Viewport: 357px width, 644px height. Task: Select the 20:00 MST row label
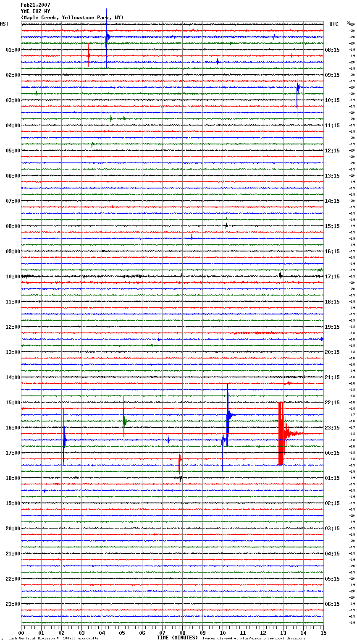pos(13,529)
